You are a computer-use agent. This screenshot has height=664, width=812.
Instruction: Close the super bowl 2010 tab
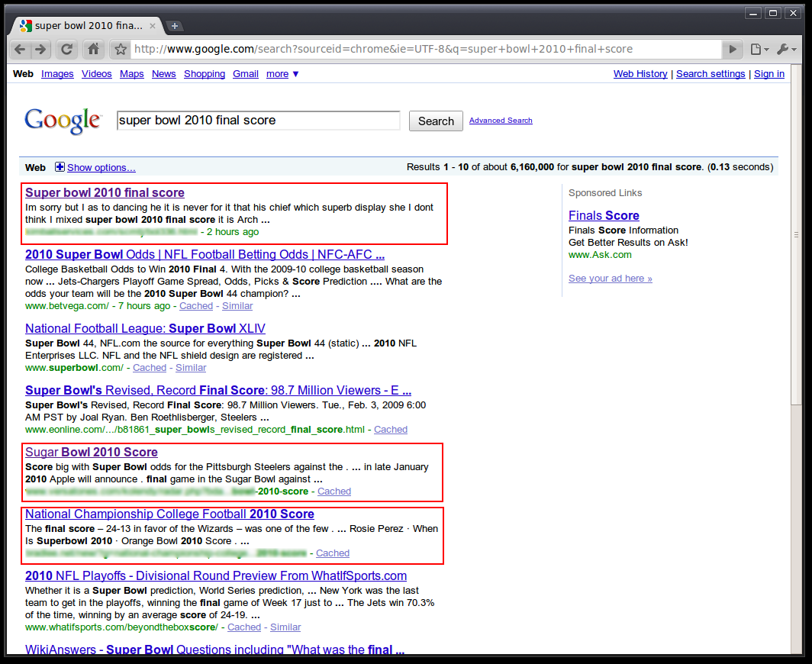pos(153,26)
